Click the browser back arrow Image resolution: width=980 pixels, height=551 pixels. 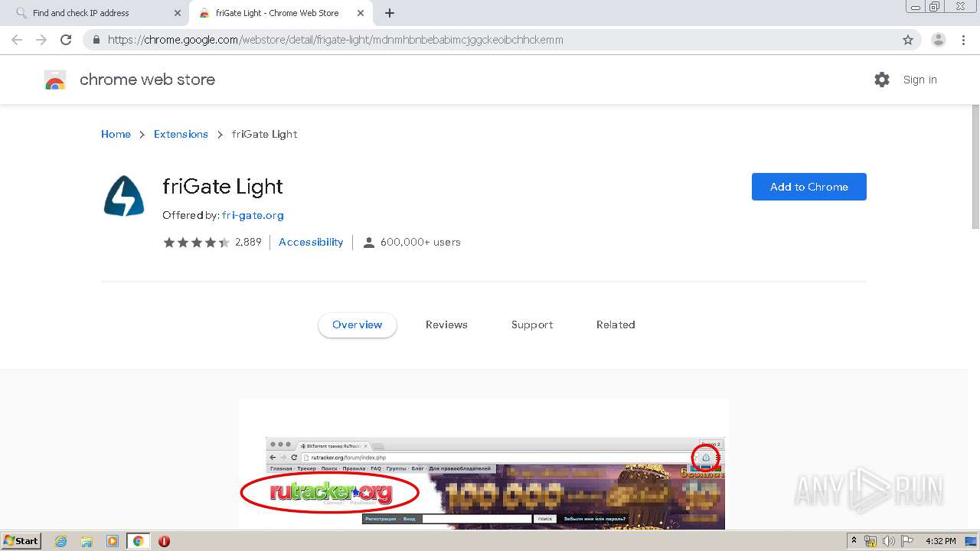coord(17,40)
